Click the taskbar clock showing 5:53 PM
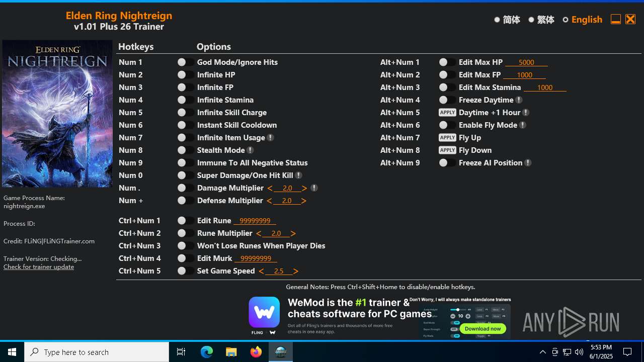 point(602,352)
